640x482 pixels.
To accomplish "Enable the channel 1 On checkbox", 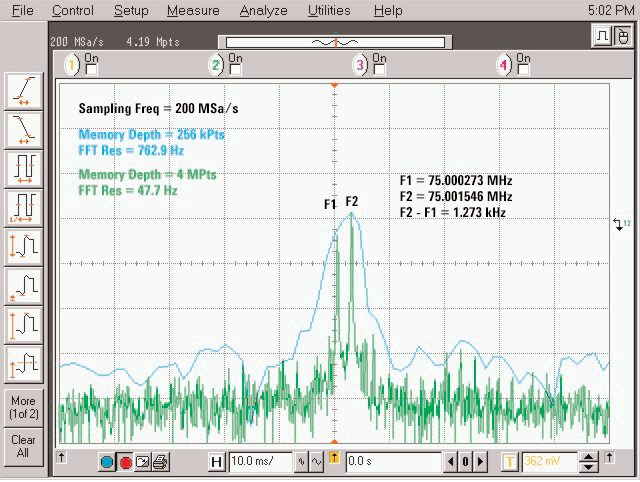I will pyautogui.click(x=91, y=69).
